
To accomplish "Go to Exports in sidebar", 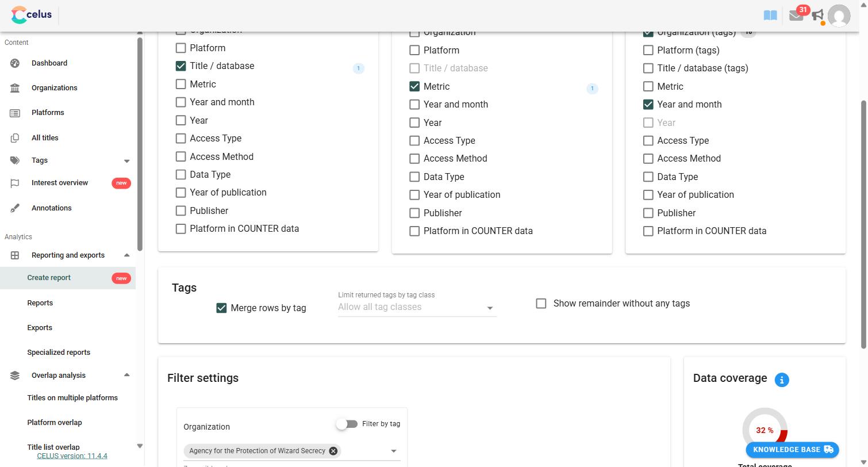I will (x=40, y=328).
